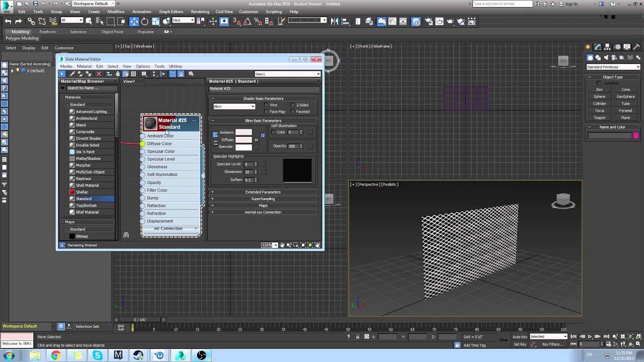
Task: Toggle the Auto Key animation mode
Action: 520,336
